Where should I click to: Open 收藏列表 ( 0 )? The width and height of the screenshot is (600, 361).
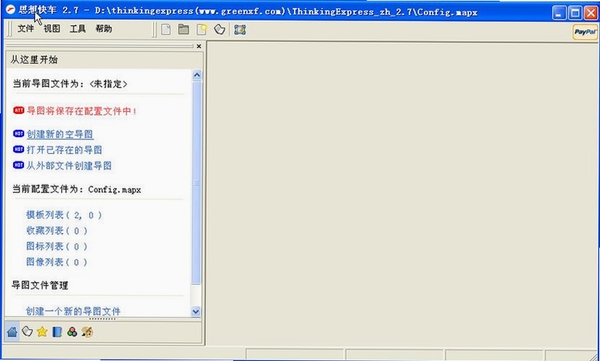(x=57, y=230)
